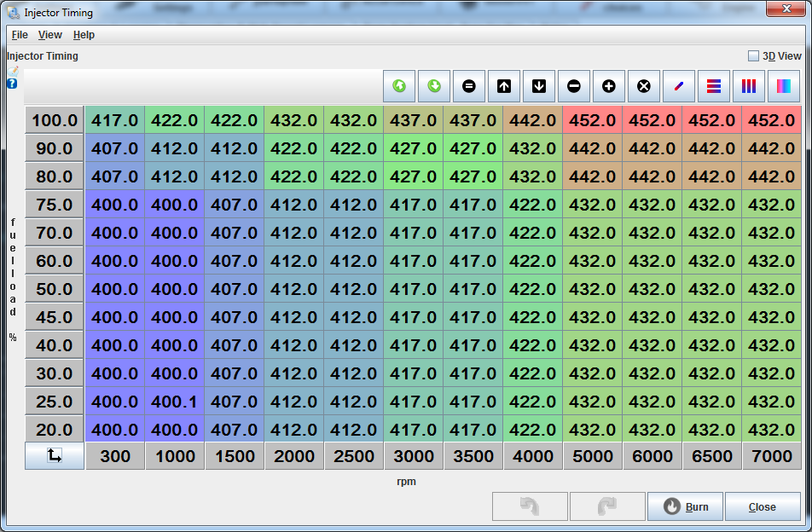Click the blue help question mark icon
This screenshot has height=532, width=812.
coord(12,84)
